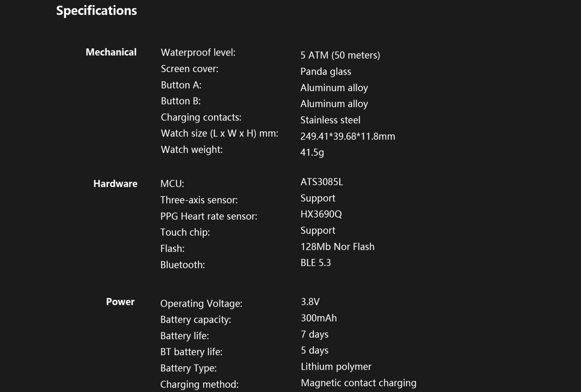This screenshot has width=581, height=392.
Task: Click the watch size dimensions value
Action: (347, 137)
